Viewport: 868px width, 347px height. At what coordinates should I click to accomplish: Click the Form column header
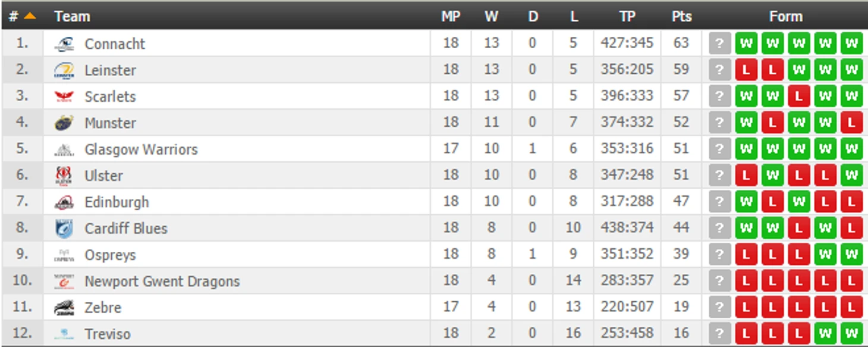point(786,17)
